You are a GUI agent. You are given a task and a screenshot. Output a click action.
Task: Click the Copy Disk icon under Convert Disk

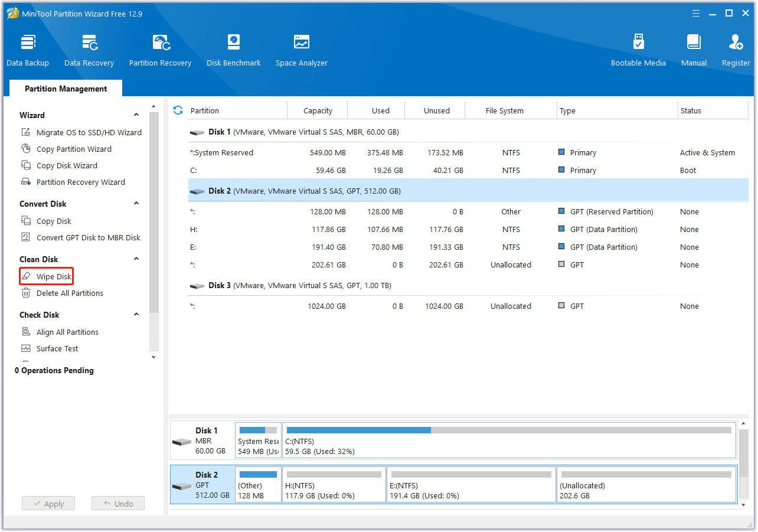click(x=26, y=221)
